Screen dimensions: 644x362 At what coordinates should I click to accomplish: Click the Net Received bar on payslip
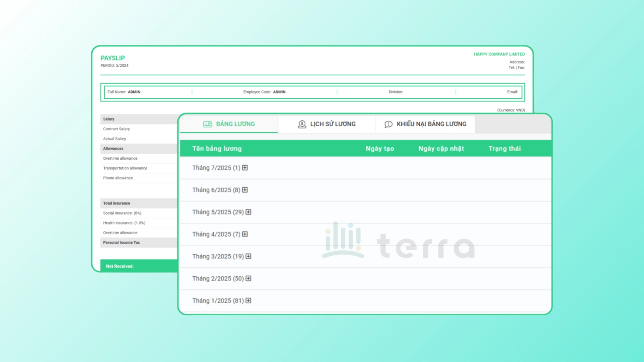(x=139, y=266)
